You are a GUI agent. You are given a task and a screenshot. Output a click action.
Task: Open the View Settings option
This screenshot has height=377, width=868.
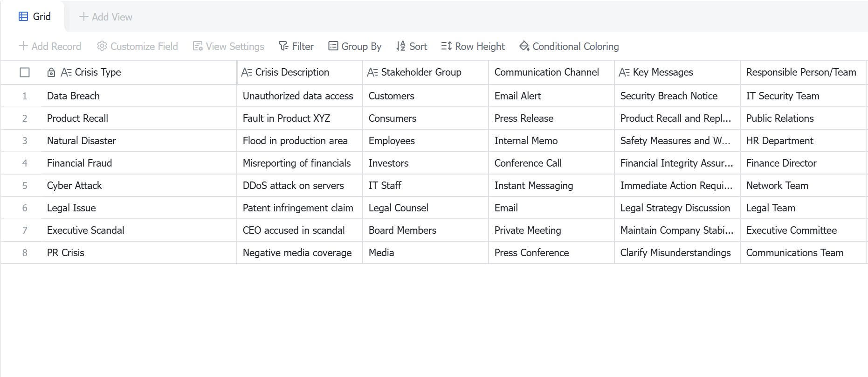[228, 46]
